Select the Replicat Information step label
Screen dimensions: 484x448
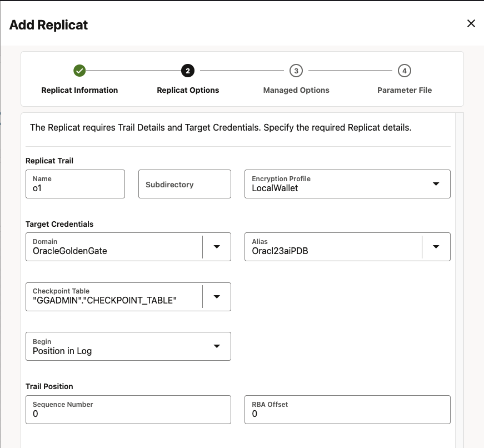[79, 90]
